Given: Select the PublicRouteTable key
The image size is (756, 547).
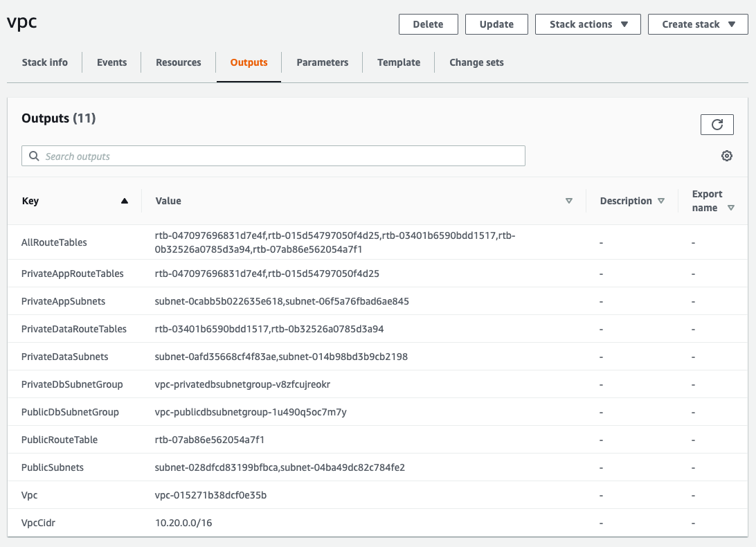Looking at the screenshot, I should (x=60, y=440).
